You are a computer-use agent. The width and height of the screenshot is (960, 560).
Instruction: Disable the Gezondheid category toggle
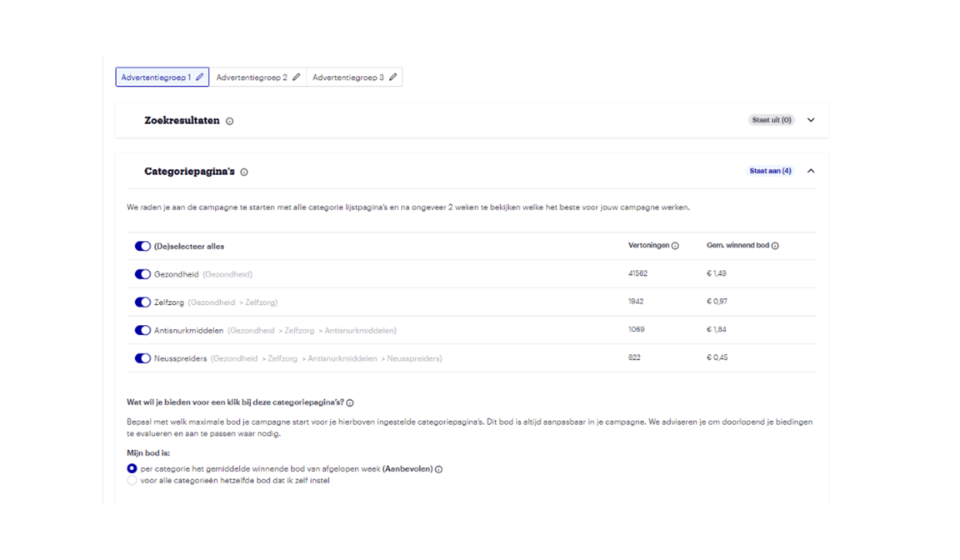click(x=142, y=273)
